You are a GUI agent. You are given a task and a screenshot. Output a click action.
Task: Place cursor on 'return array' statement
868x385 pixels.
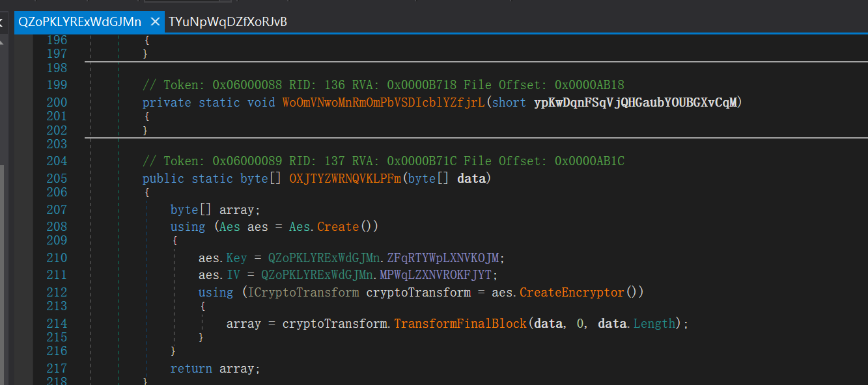[215, 369]
